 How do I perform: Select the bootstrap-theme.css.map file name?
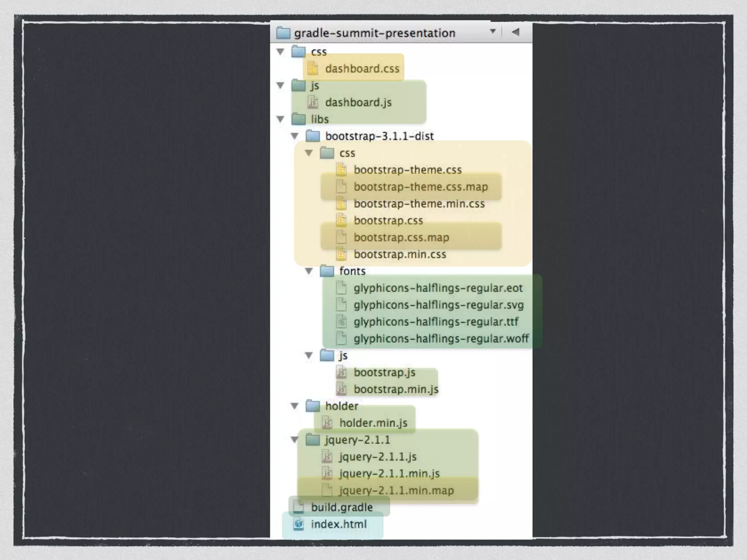421,187
